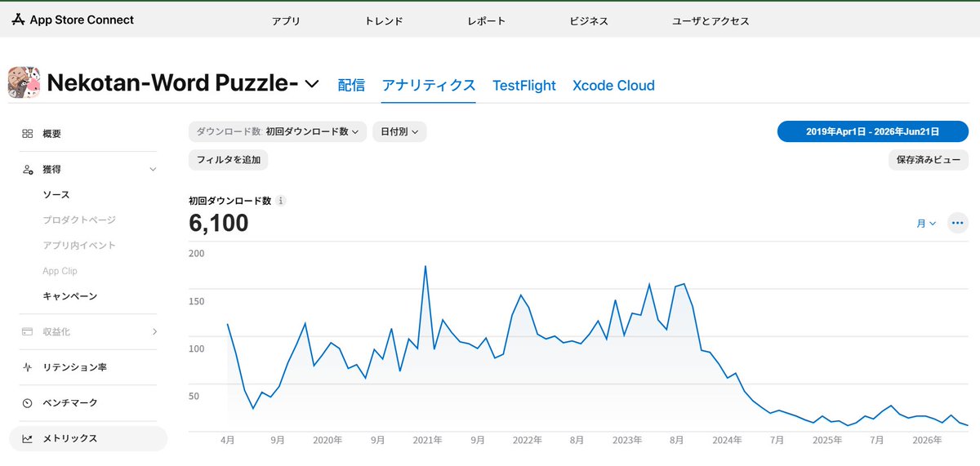Open the three-dot more options button
The width and height of the screenshot is (980, 466).
coord(957,223)
